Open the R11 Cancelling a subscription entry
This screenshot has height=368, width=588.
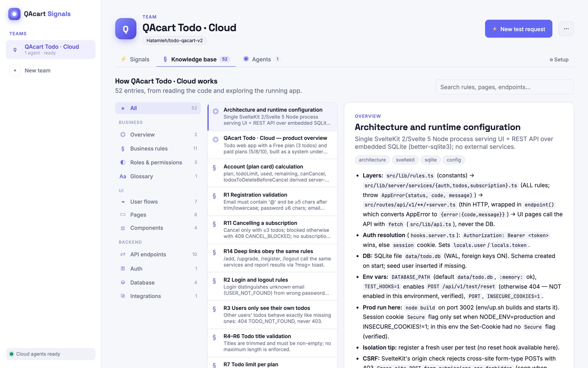click(x=273, y=230)
